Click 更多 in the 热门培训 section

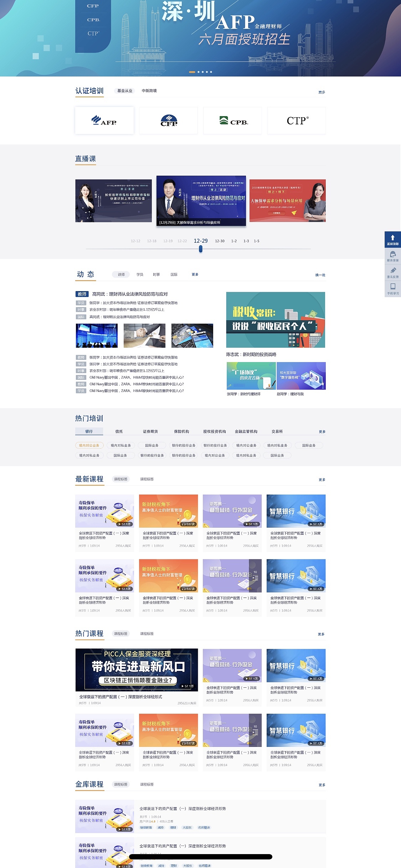[x=322, y=432]
